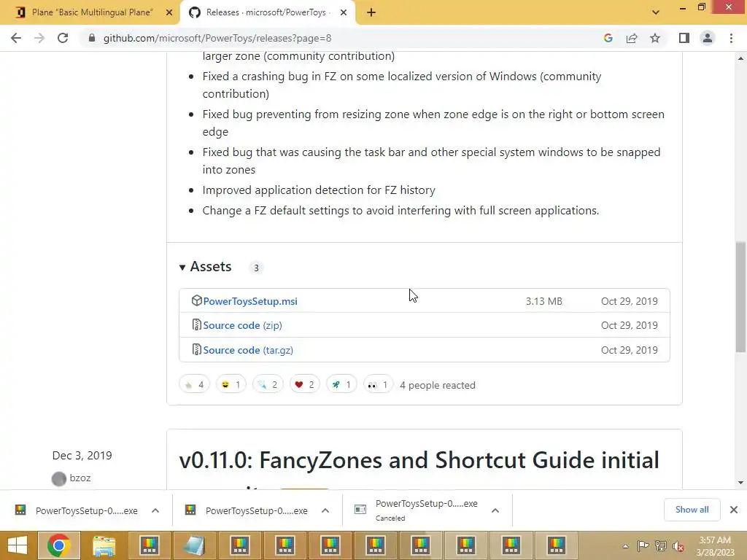Show all downloads
This screenshot has width=747, height=560.
(692, 510)
